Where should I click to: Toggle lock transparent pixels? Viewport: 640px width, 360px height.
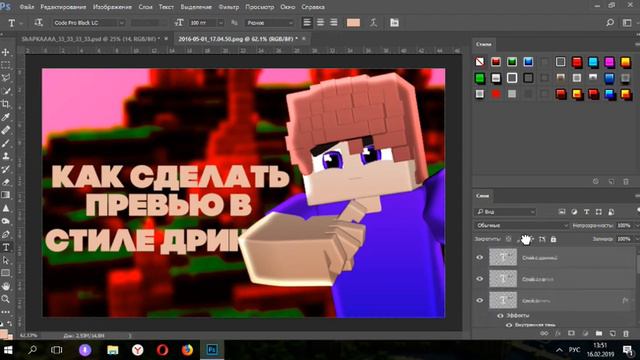(x=509, y=239)
